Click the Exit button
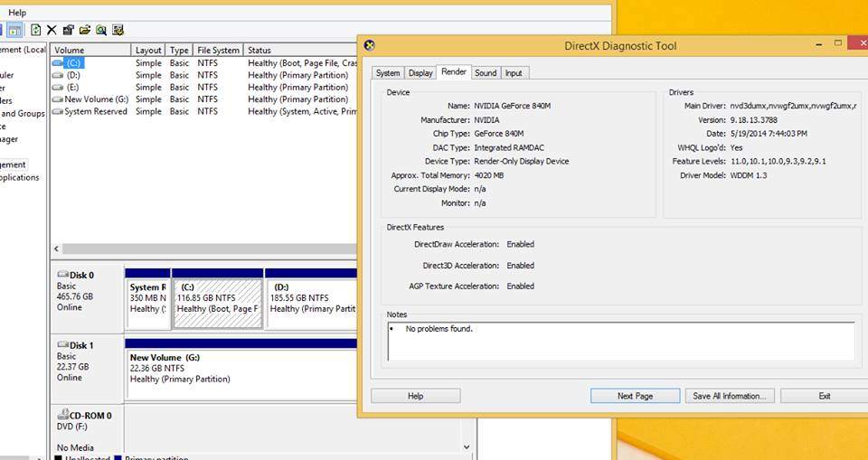 825,396
